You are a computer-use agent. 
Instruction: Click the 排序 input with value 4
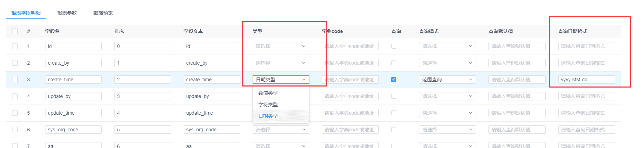143,113
